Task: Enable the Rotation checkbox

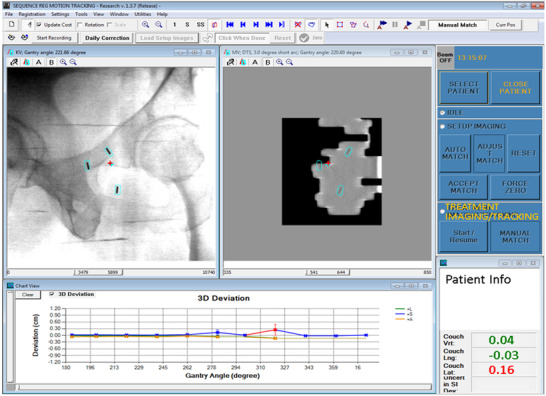Action: click(x=80, y=25)
